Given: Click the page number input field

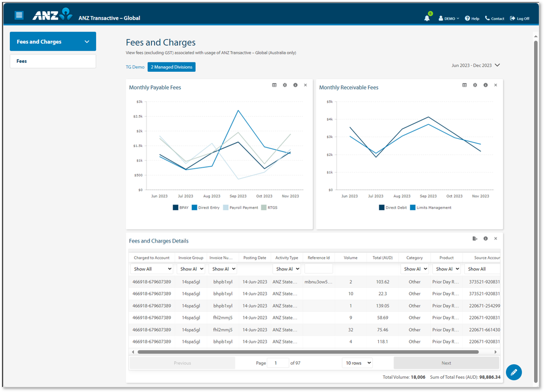Looking at the screenshot, I should [x=278, y=363].
